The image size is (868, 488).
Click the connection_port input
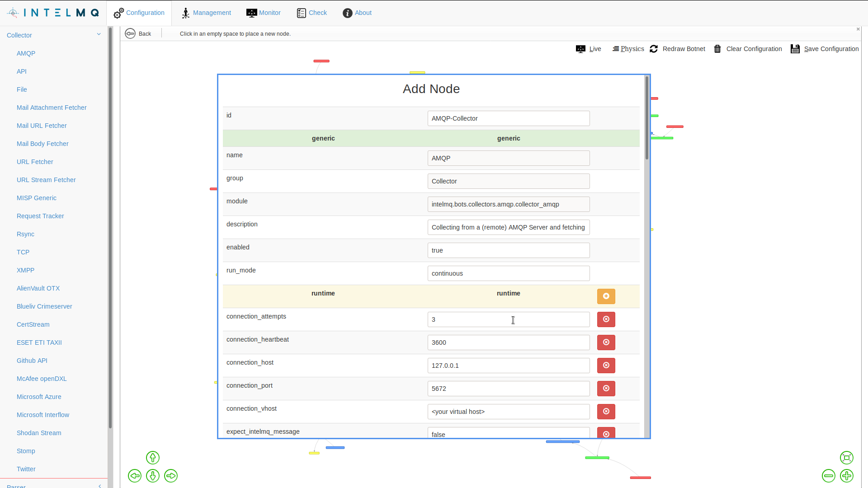pos(509,389)
